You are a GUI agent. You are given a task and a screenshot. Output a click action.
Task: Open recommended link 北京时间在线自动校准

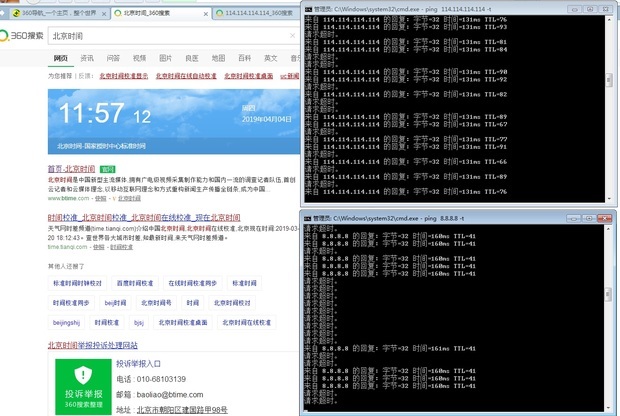(x=186, y=76)
